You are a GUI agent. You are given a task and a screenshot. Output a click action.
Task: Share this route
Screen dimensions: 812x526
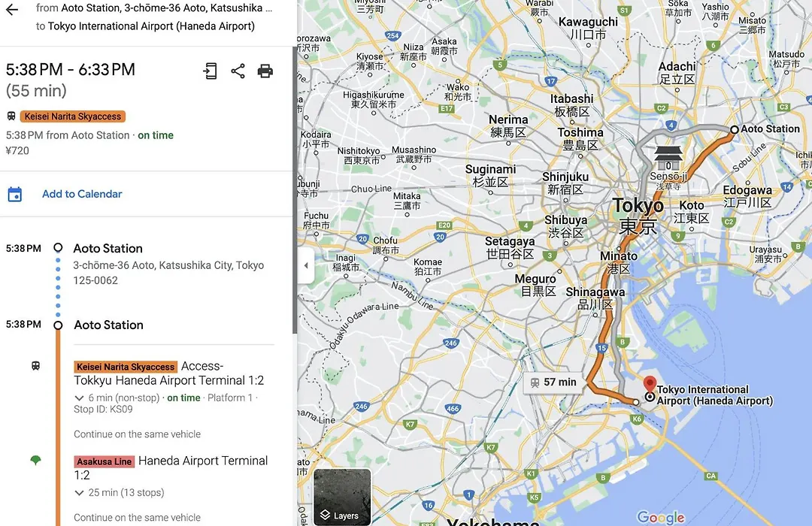238,71
